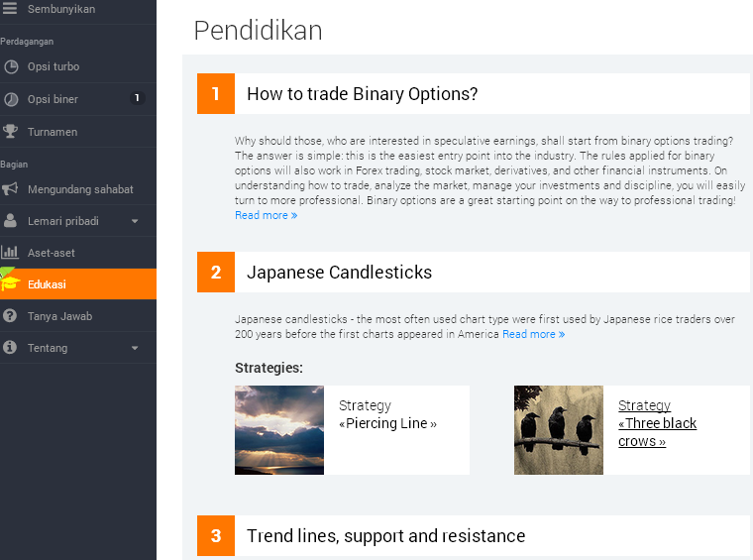This screenshot has width=753, height=560.
Task: Click Read more under Japanese candlesticks text
Action: click(x=533, y=334)
